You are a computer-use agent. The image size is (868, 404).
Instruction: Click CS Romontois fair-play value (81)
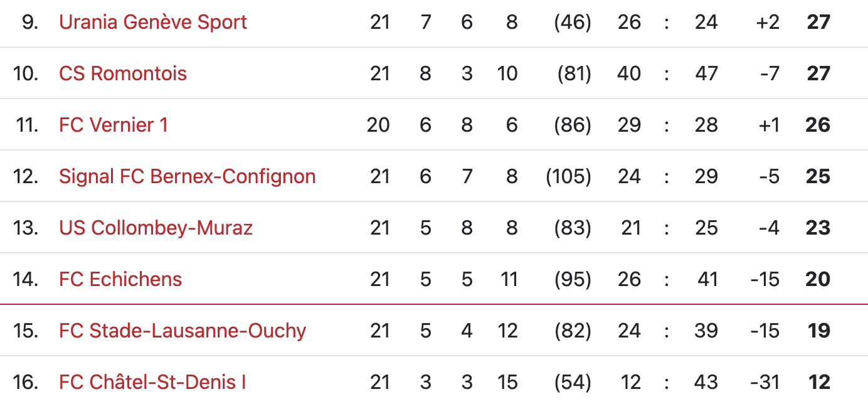pyautogui.click(x=574, y=73)
